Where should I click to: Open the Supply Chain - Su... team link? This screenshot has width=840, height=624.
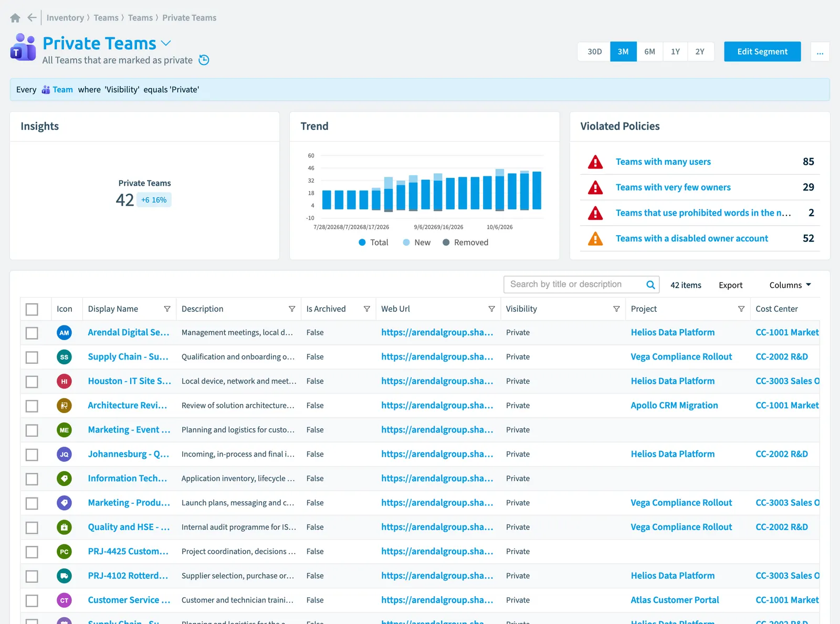pos(128,357)
